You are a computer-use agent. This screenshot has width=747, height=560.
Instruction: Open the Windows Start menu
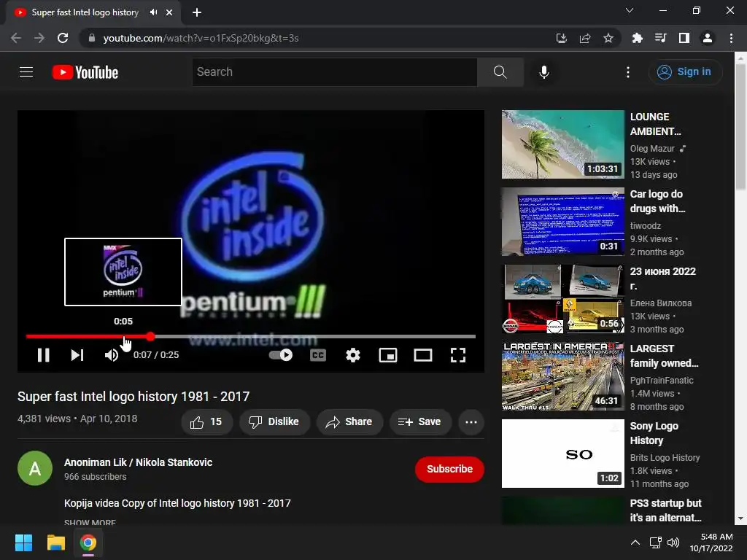(x=23, y=542)
